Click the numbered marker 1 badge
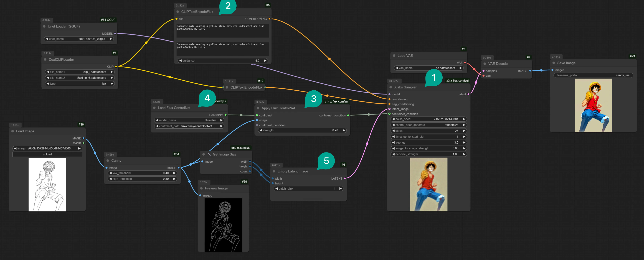Image resolution: width=644 pixels, height=260 pixels. coord(434,78)
